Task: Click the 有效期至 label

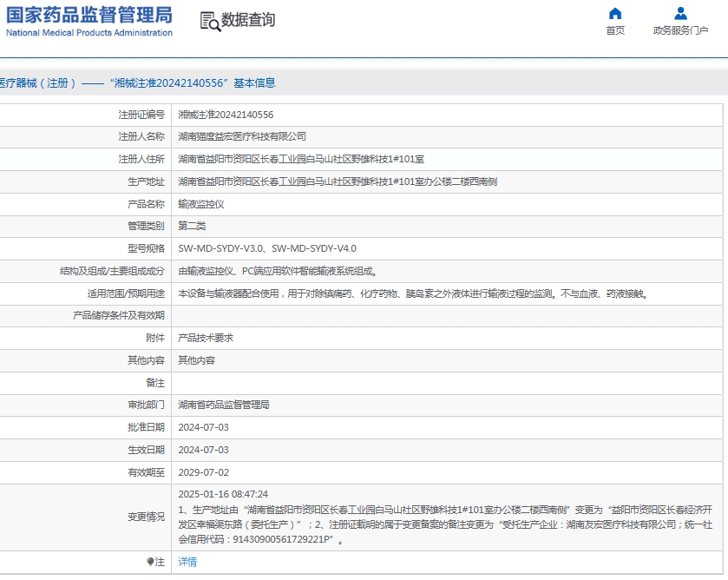Action: point(147,472)
